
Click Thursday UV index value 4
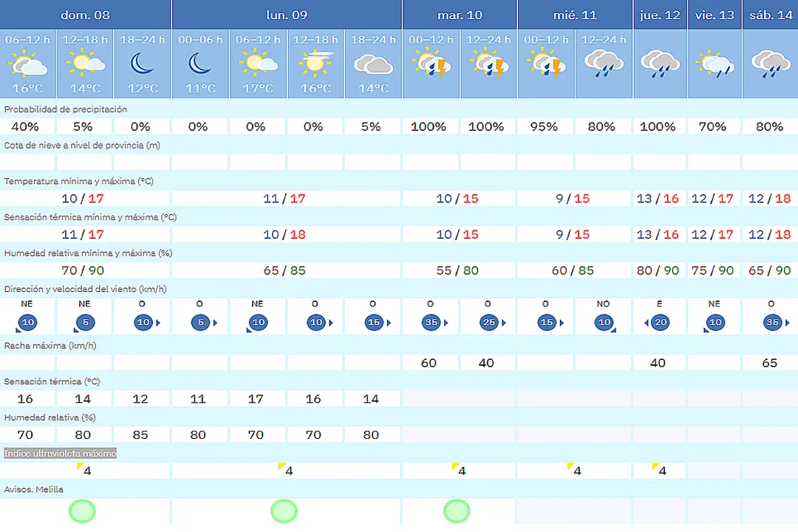pos(662,471)
